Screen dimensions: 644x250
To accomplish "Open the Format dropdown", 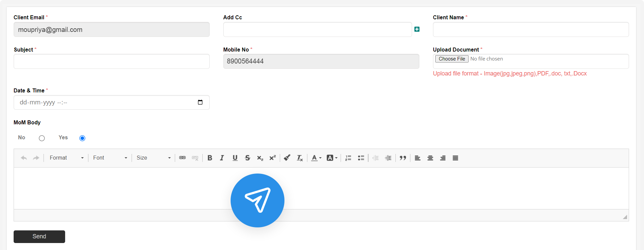I will [x=66, y=158].
